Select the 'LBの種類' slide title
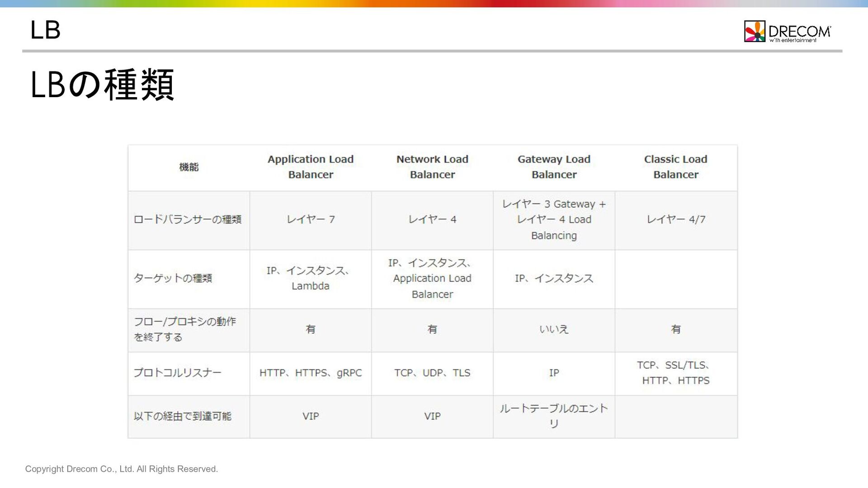The height and width of the screenshot is (488, 868). 102,84
